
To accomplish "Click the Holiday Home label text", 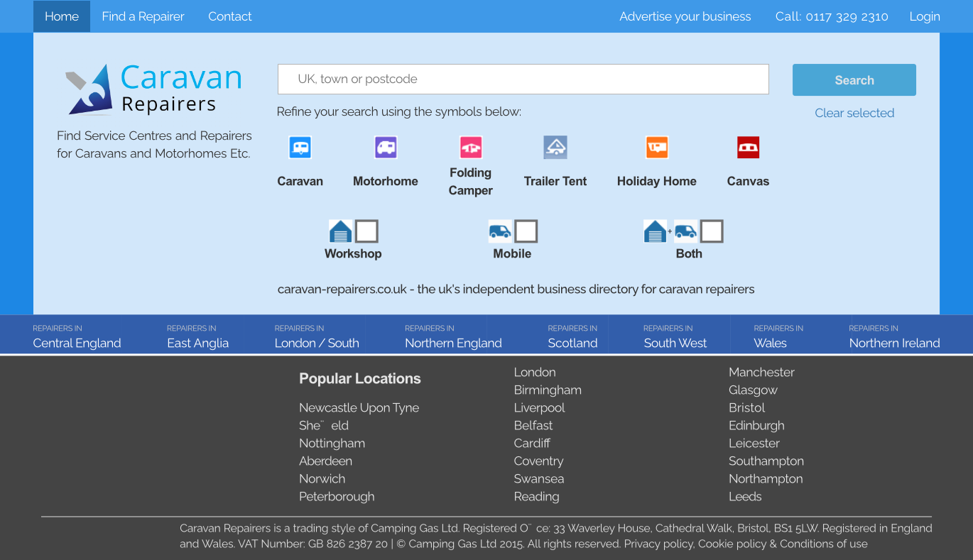I will 657,181.
